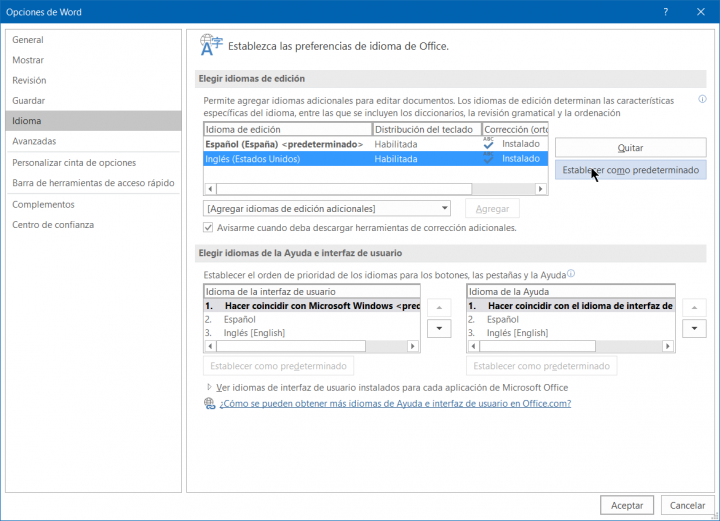The height and width of the screenshot is (521, 720).
Task: Click Establecer como predeterminado under interface list
Action: pos(278,366)
